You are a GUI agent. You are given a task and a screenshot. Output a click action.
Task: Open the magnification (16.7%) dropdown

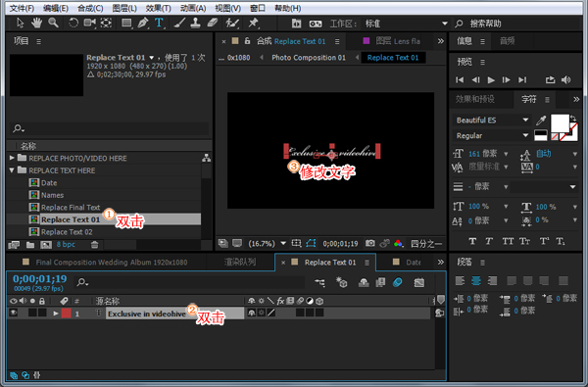tap(267, 244)
